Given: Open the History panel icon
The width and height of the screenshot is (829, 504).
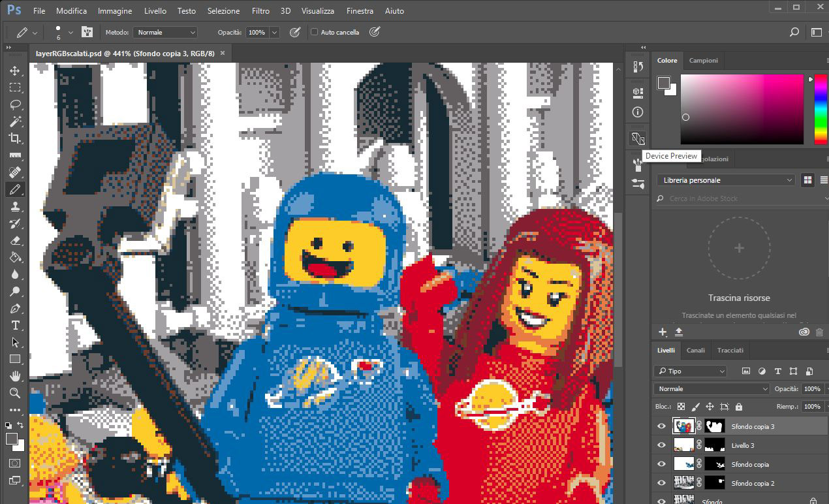Looking at the screenshot, I should pos(638,66).
